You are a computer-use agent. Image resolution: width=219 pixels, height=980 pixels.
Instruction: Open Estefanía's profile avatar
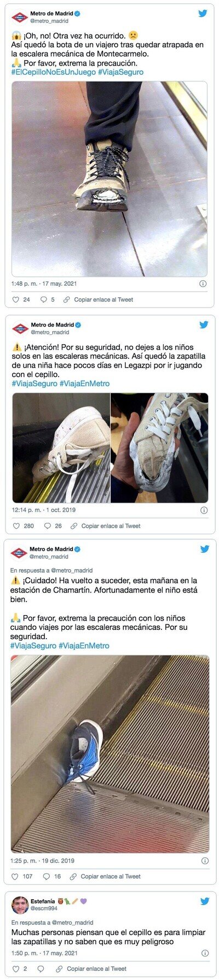pos(20,905)
